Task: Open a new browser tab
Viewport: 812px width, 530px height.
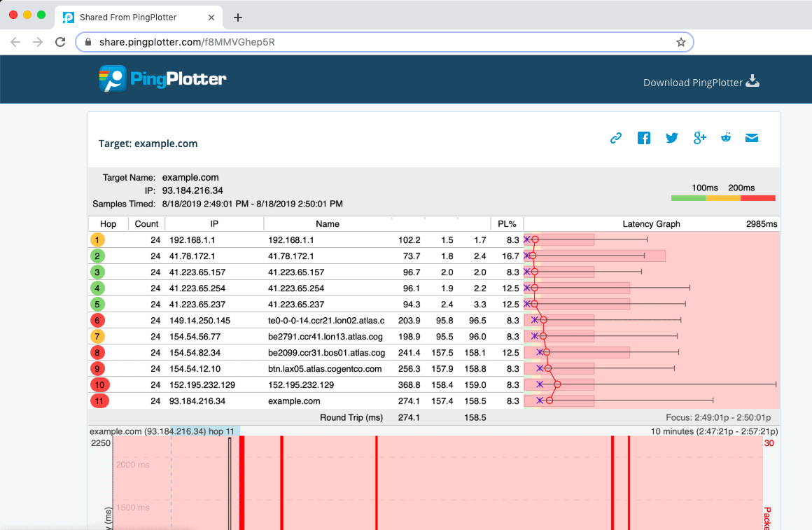Action: coord(238,18)
